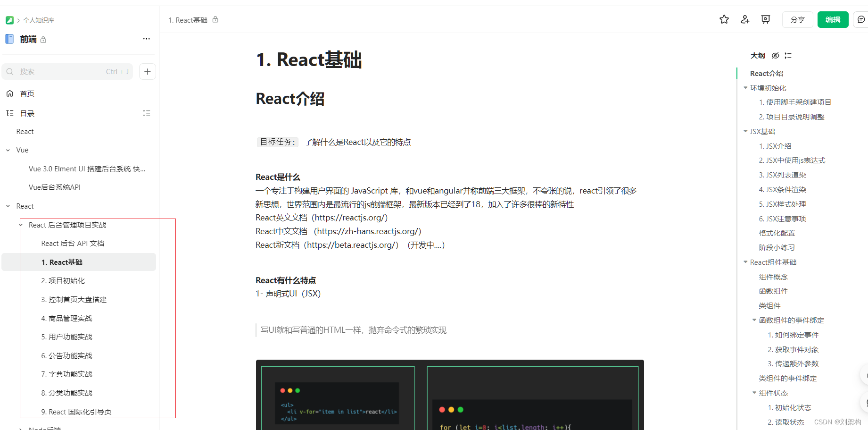Collapse 函数组件的事件绑定 outline section
The height and width of the screenshot is (430, 868).
[754, 320]
